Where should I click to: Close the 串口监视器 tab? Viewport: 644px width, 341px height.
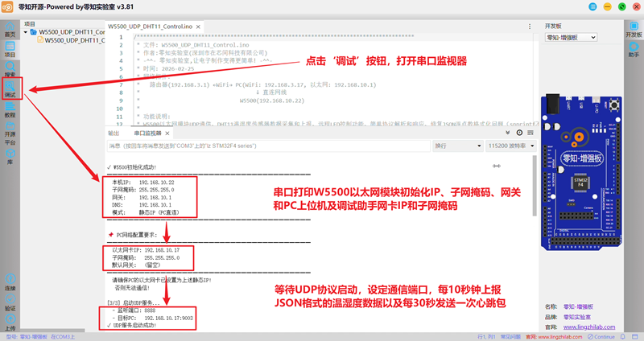point(167,133)
